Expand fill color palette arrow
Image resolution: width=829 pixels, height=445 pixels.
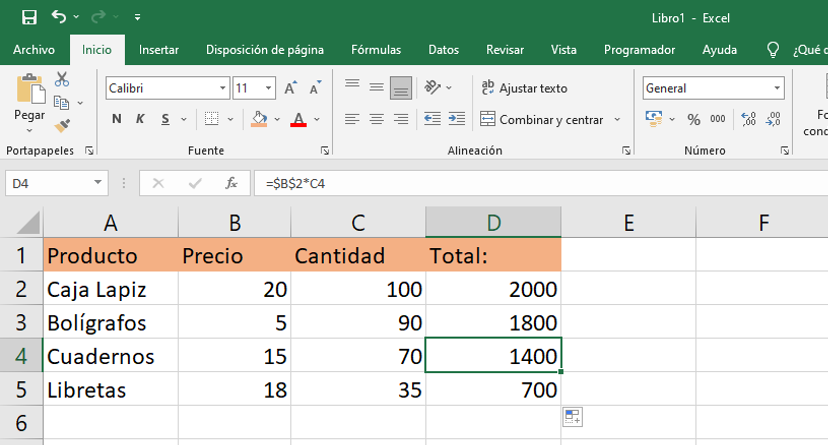pyautogui.click(x=277, y=119)
